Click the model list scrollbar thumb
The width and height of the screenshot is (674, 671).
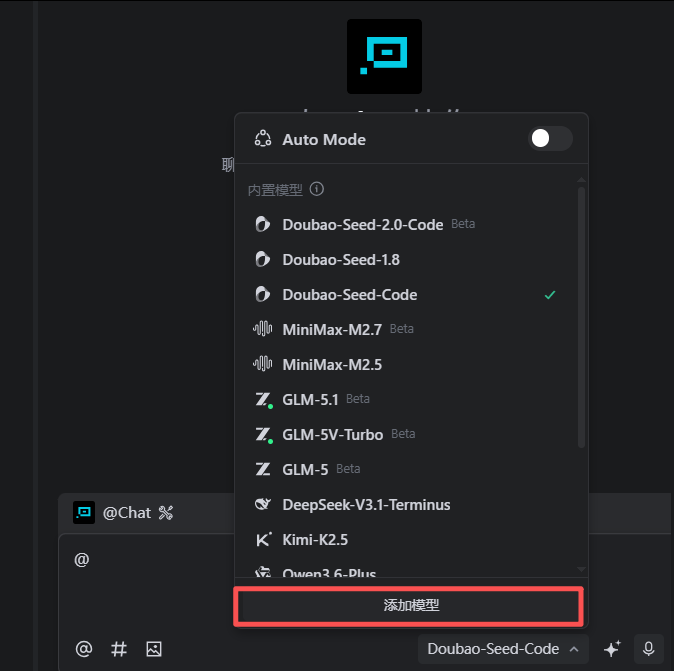click(x=581, y=317)
